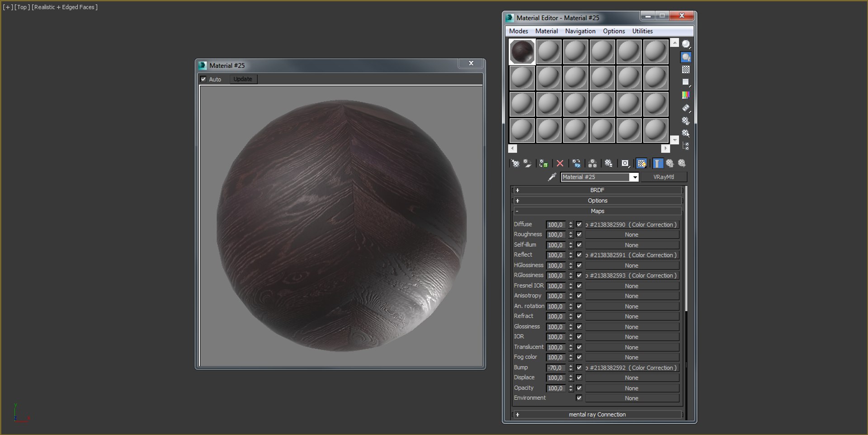This screenshot has height=435, width=868.
Task: Toggle the Diffuse map enable checkbox
Action: point(579,224)
